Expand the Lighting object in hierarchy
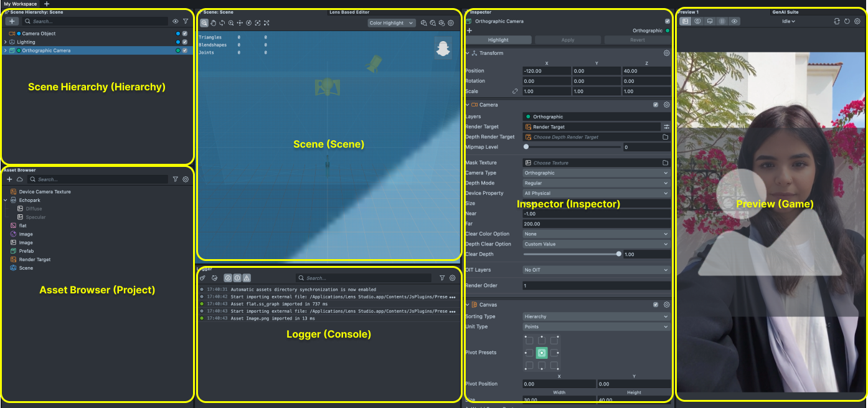Image resolution: width=868 pixels, height=408 pixels. point(5,42)
